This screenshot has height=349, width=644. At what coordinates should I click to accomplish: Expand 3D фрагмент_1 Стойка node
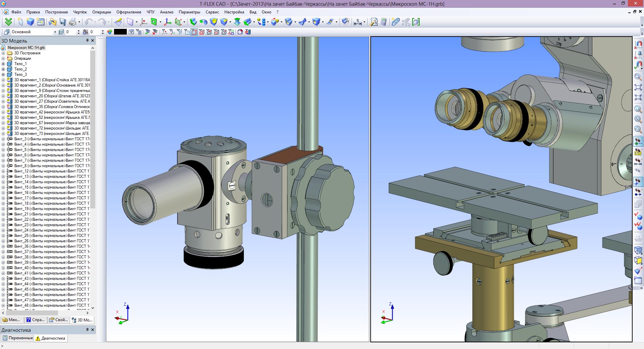click(x=3, y=80)
